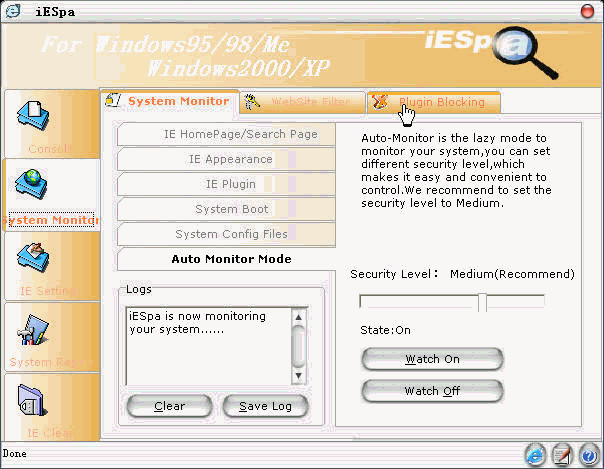
Task: Click the WebSite Filter tab keys icon
Action: coord(252,102)
